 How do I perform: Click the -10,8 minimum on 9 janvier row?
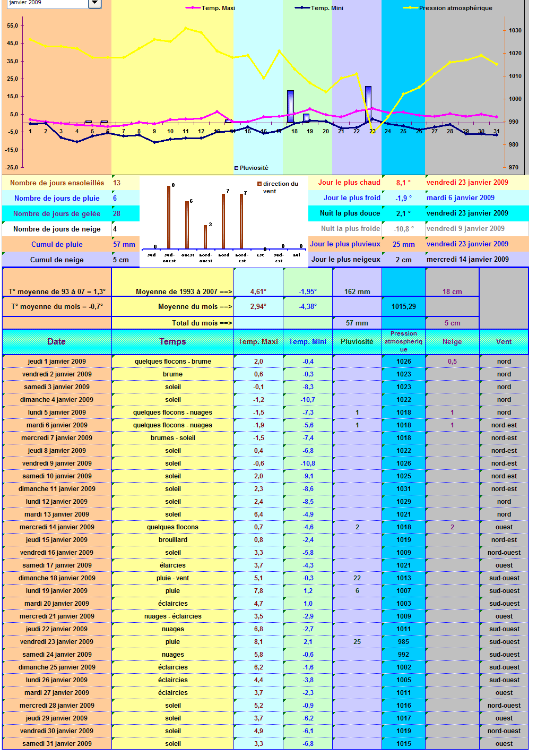coord(308,463)
